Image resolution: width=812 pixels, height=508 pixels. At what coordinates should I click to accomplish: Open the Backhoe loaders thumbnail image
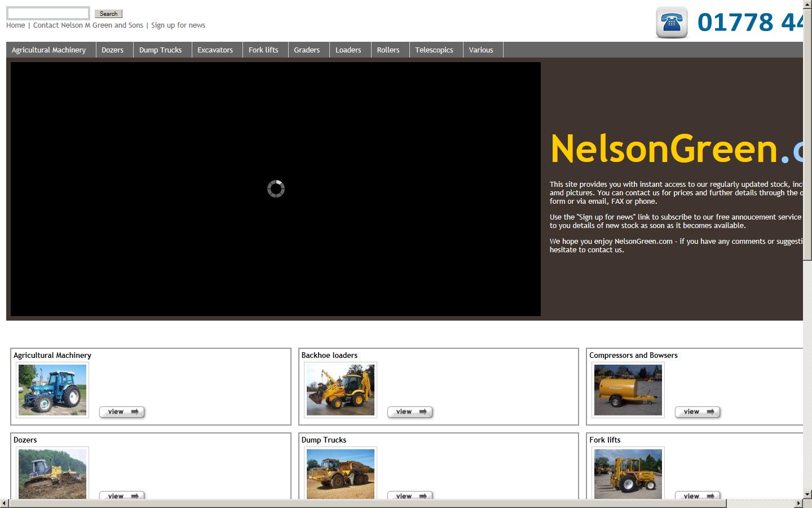point(341,390)
